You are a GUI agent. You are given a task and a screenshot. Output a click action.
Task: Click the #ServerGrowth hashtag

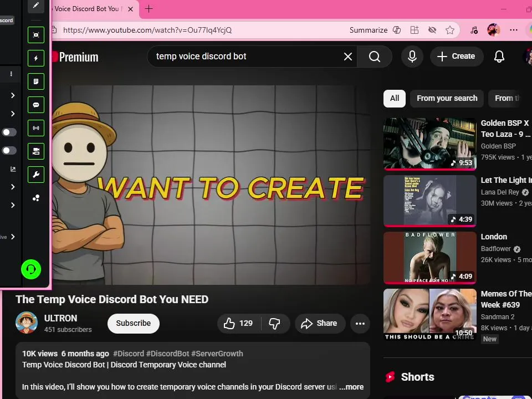tap(217, 354)
